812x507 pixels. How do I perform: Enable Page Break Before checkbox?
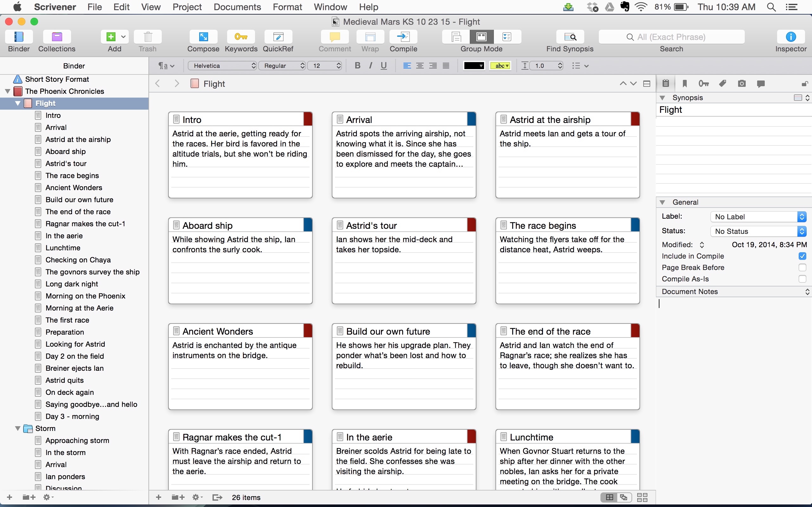[x=802, y=267]
